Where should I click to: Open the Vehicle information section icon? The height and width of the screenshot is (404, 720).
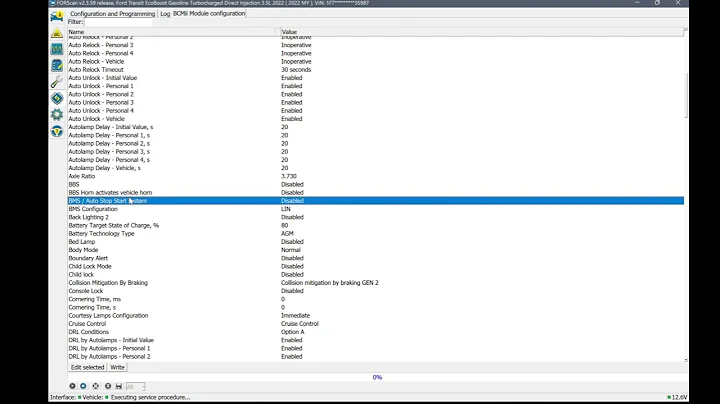[57, 16]
